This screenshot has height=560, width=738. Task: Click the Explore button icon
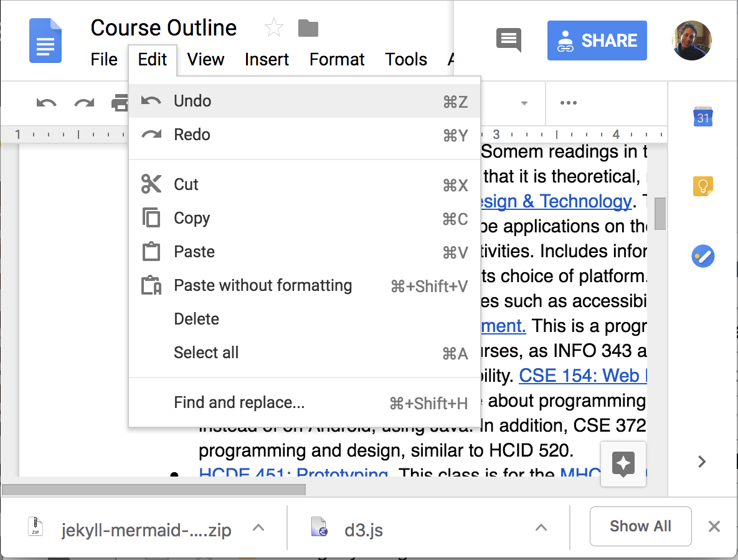(x=623, y=464)
